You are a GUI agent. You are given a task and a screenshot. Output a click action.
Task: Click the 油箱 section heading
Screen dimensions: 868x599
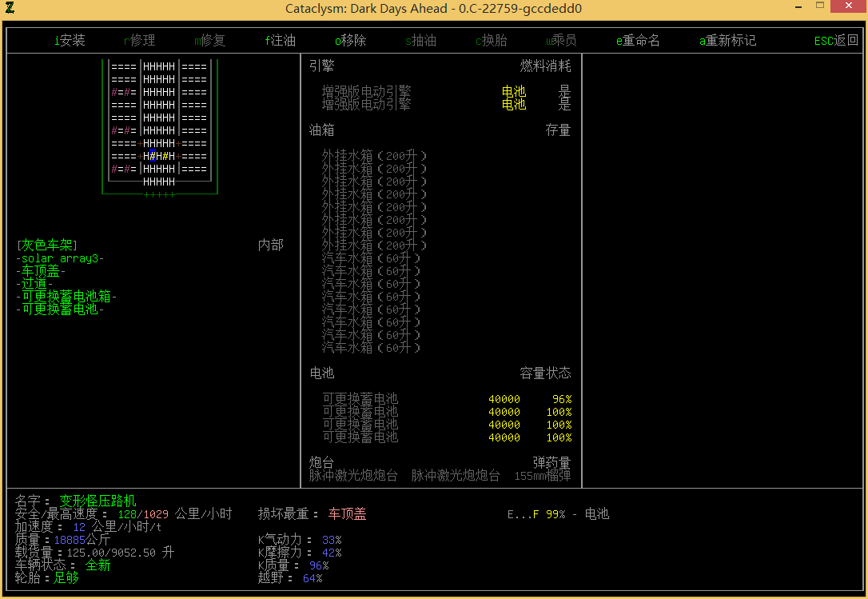321,130
